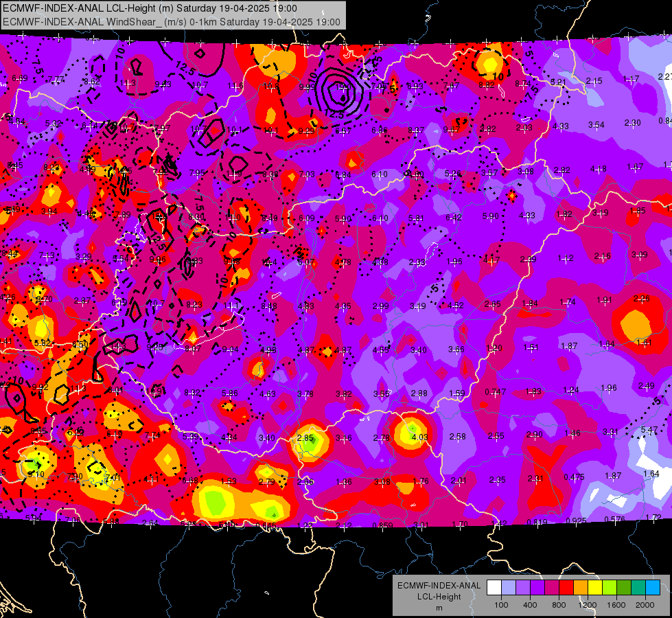The image size is (672, 618).
Task: Click wind shear value '0.747'
Action: 495,391
